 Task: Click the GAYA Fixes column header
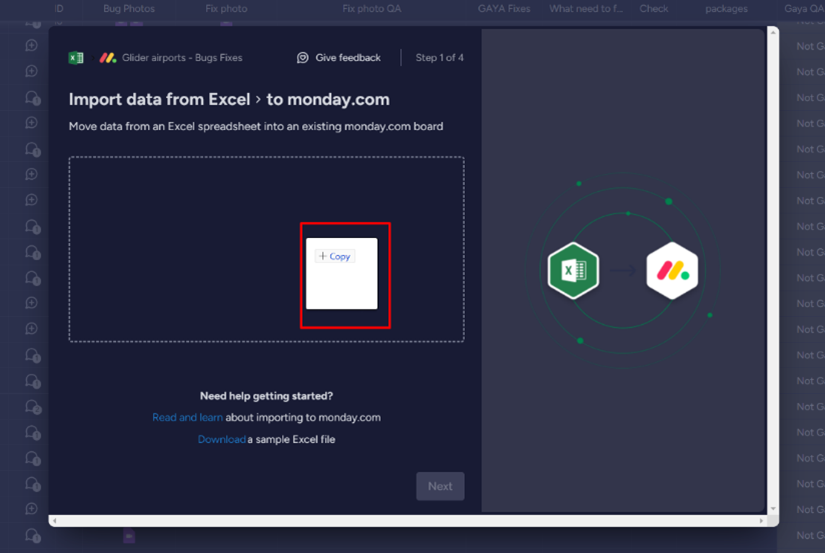[x=504, y=9]
